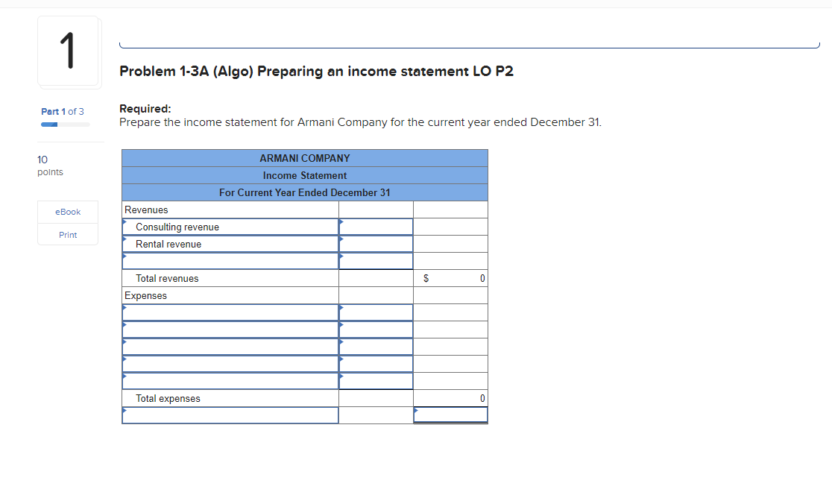Viewport: 832px width, 504px height.
Task: Open the net income label dropdown below Total expenses
Action: (229, 415)
